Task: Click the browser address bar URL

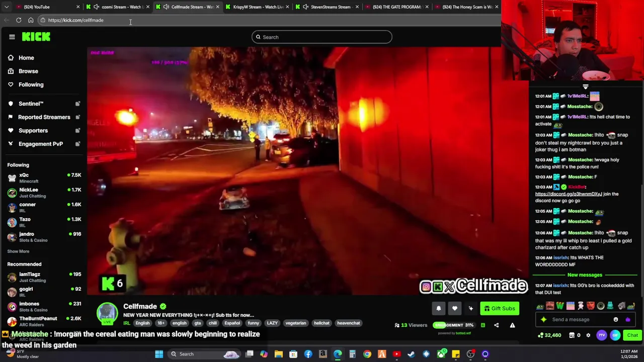Action: tap(75, 20)
